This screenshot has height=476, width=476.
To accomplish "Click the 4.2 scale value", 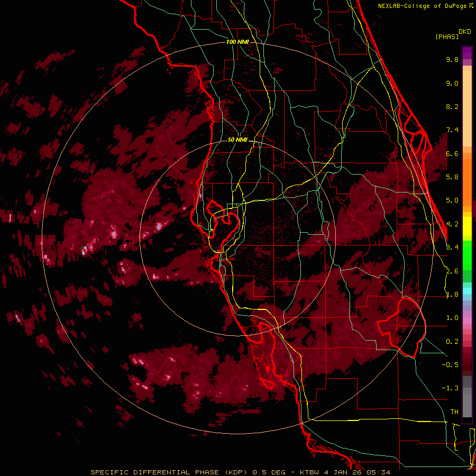I will click(452, 224).
